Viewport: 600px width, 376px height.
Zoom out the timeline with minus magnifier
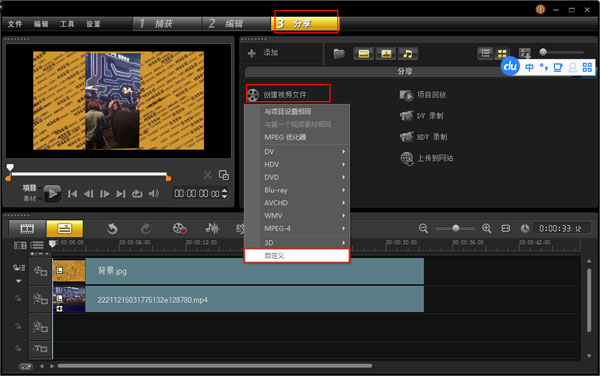click(x=423, y=228)
